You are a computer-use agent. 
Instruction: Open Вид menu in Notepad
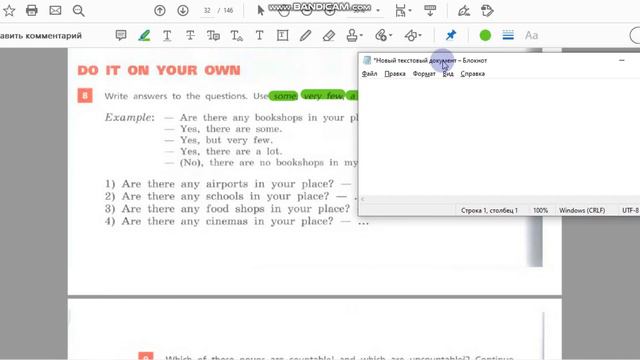tap(448, 74)
